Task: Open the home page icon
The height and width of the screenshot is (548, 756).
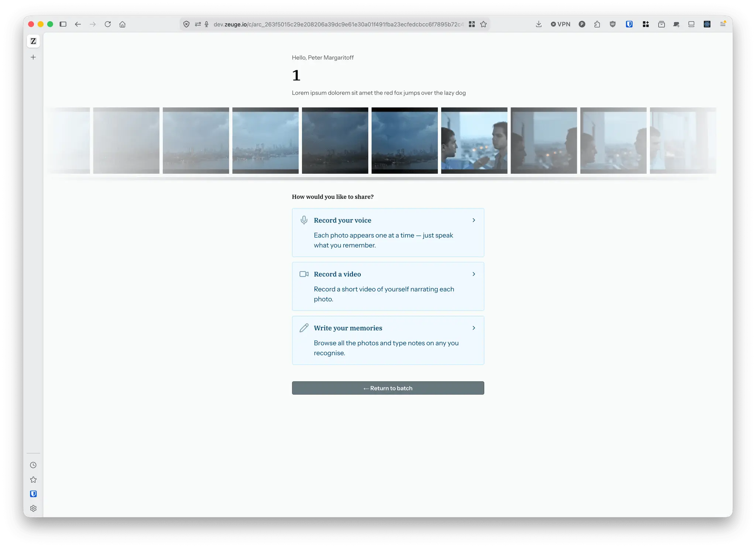Action: [123, 24]
